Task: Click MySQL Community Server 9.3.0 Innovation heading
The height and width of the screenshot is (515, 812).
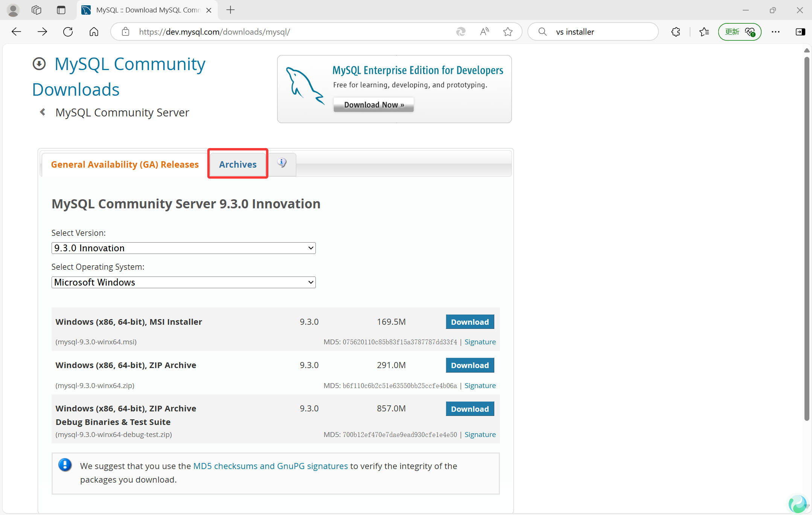Action: point(186,203)
